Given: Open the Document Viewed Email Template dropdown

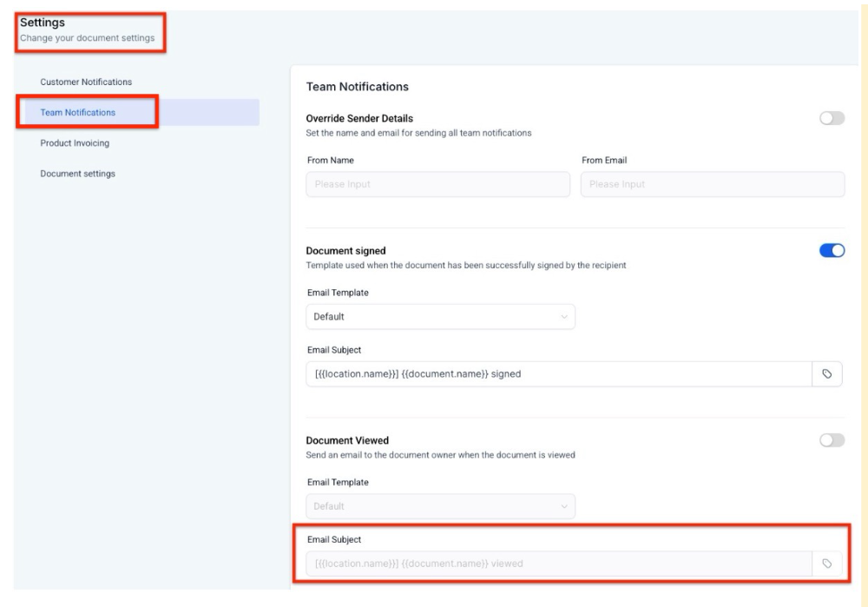Looking at the screenshot, I should tap(440, 506).
